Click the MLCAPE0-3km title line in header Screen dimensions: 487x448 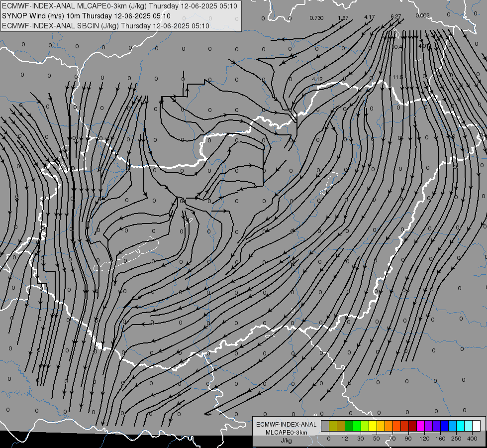pyautogui.click(x=119, y=6)
